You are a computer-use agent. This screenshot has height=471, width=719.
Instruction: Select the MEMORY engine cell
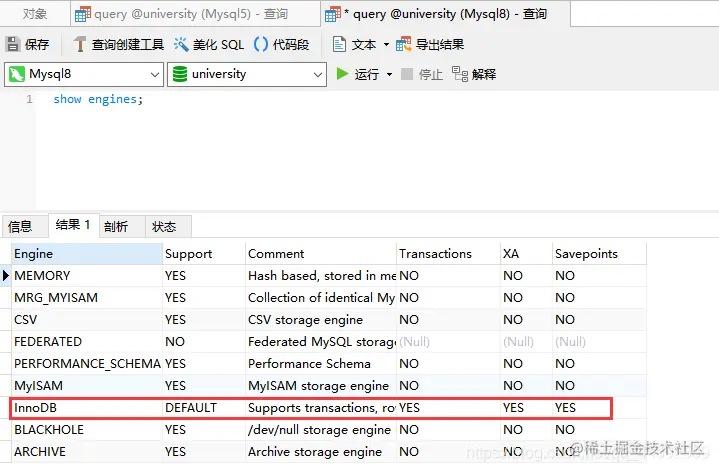coord(87,276)
